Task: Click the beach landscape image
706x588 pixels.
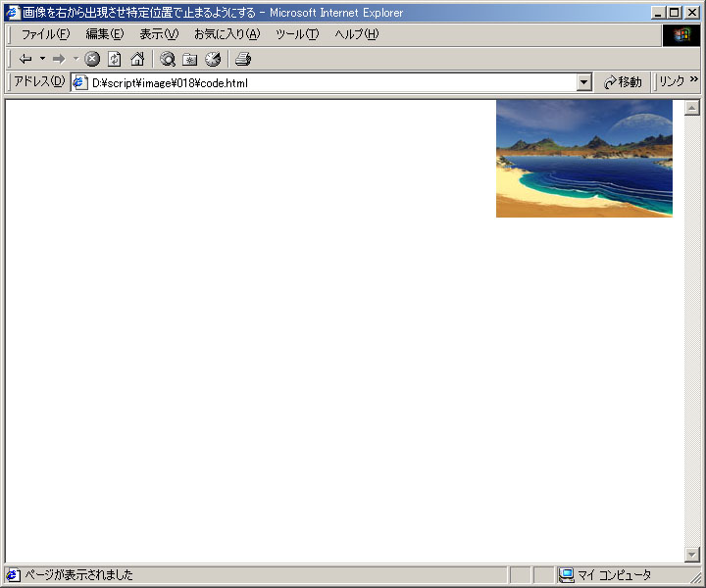Action: pyautogui.click(x=584, y=159)
